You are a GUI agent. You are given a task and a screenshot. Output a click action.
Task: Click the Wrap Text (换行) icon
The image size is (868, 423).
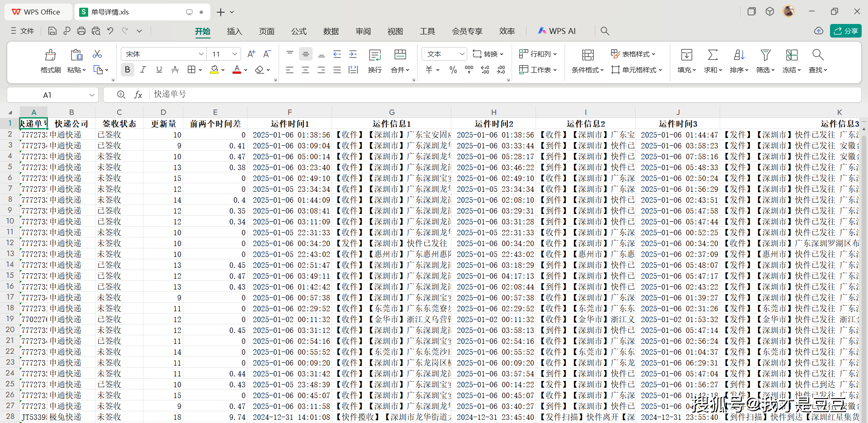(375, 55)
